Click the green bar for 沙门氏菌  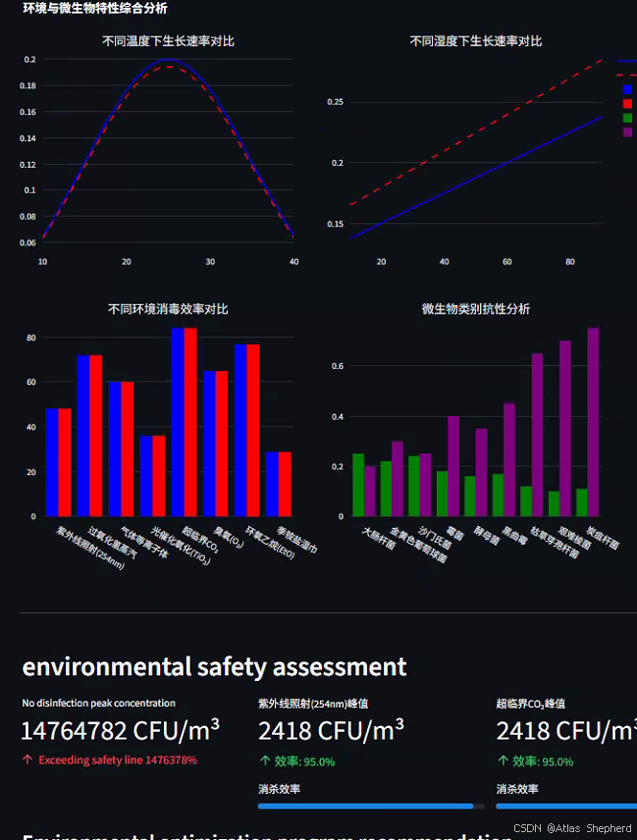pos(414,487)
